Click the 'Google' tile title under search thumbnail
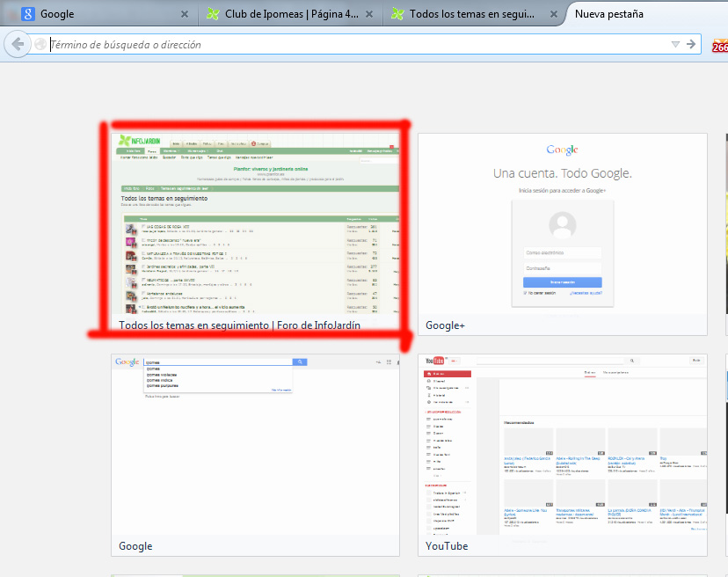The height and width of the screenshot is (577, 728). [x=135, y=546]
